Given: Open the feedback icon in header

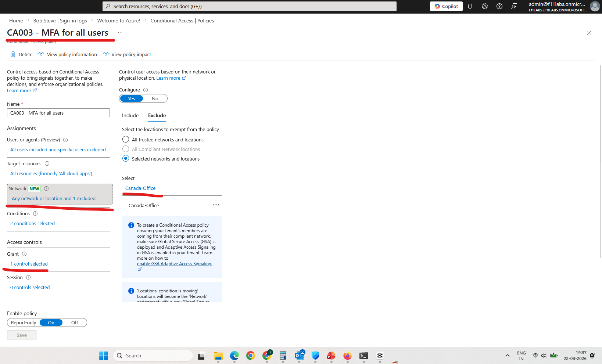Looking at the screenshot, I should (514, 6).
